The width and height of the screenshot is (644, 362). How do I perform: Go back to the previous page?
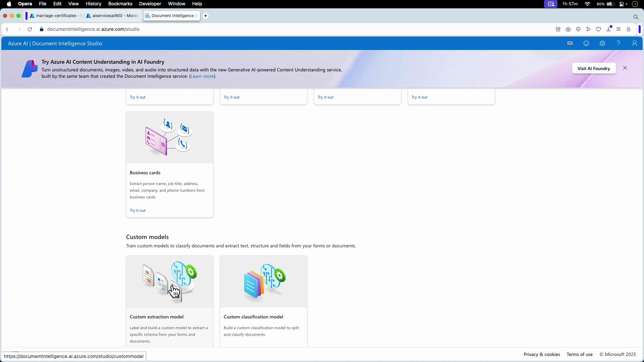click(7, 29)
